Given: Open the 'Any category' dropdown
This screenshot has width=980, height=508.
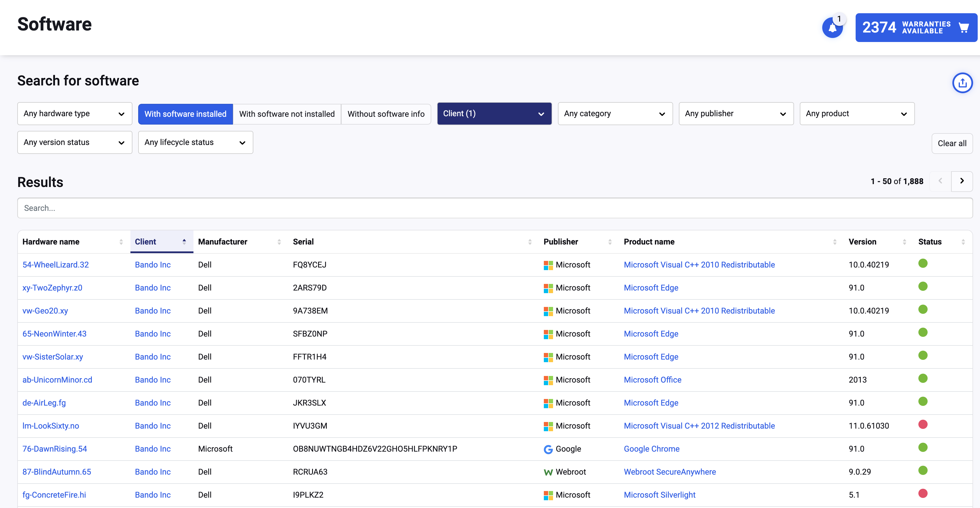Looking at the screenshot, I should 615,113.
